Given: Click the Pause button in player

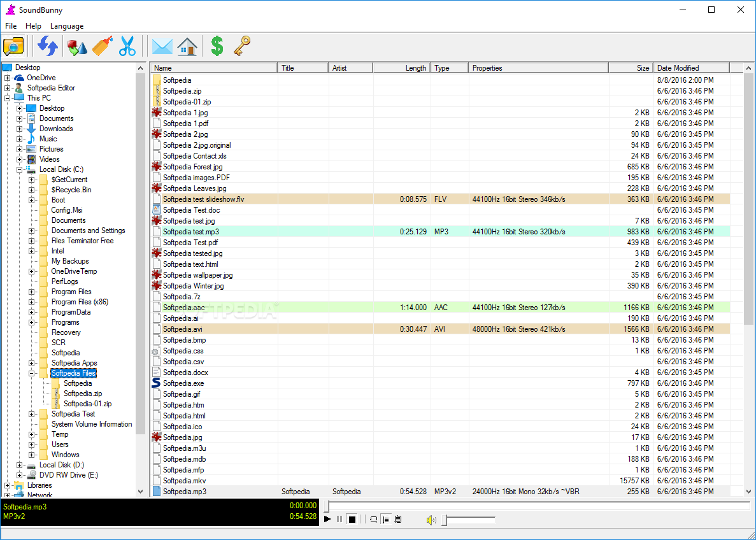Looking at the screenshot, I should (339, 519).
